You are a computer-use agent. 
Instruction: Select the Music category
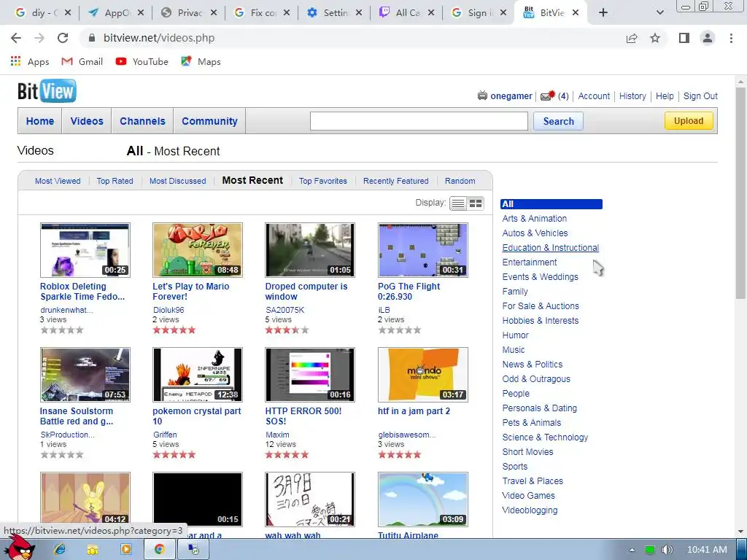tap(513, 349)
